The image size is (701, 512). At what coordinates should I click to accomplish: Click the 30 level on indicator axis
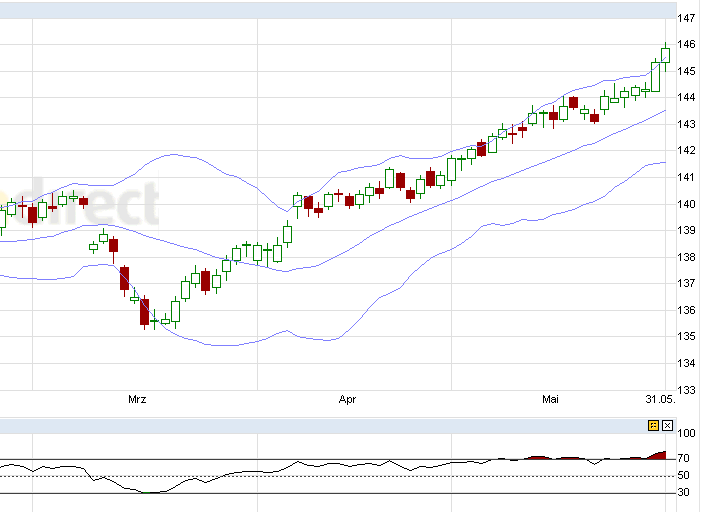tap(683, 492)
